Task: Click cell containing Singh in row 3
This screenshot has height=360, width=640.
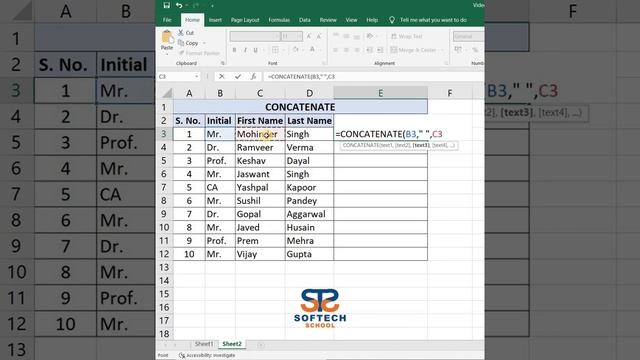Action: (x=309, y=134)
